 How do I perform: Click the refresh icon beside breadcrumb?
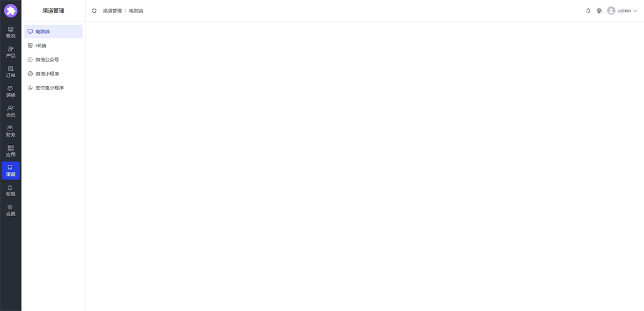coord(94,11)
